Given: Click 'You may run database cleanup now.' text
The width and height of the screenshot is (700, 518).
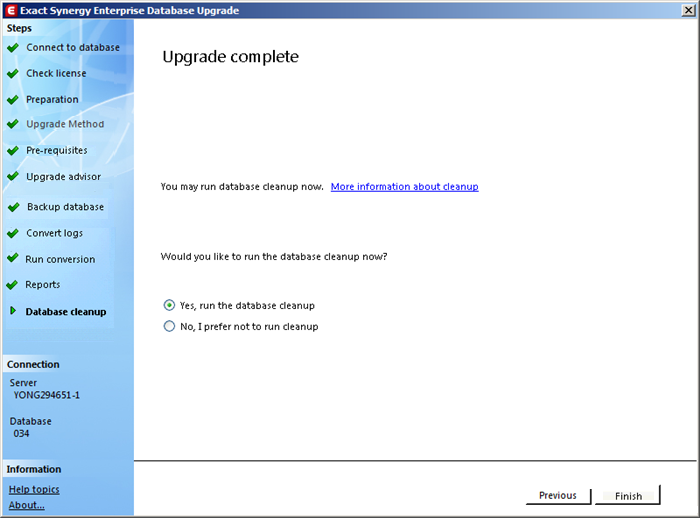Looking at the screenshot, I should [242, 187].
